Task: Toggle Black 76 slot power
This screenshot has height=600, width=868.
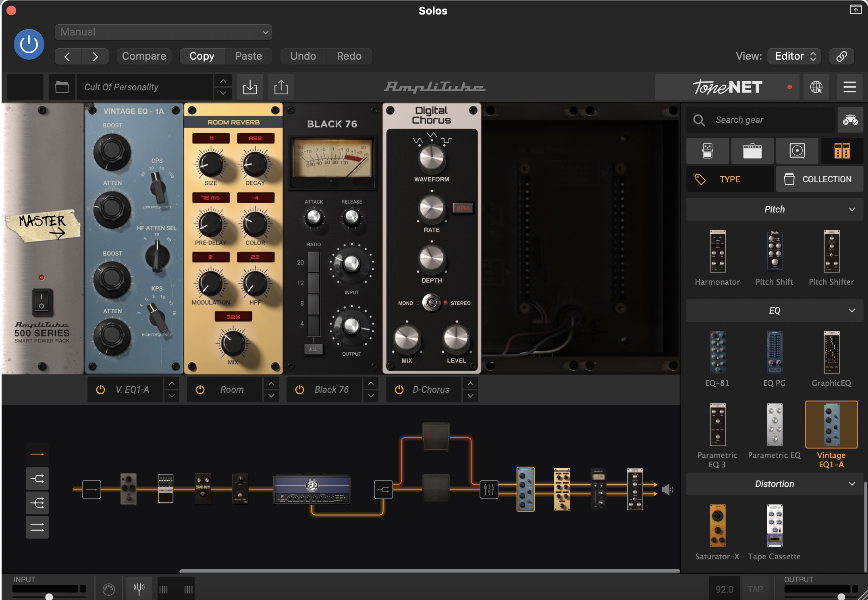Action: point(299,390)
